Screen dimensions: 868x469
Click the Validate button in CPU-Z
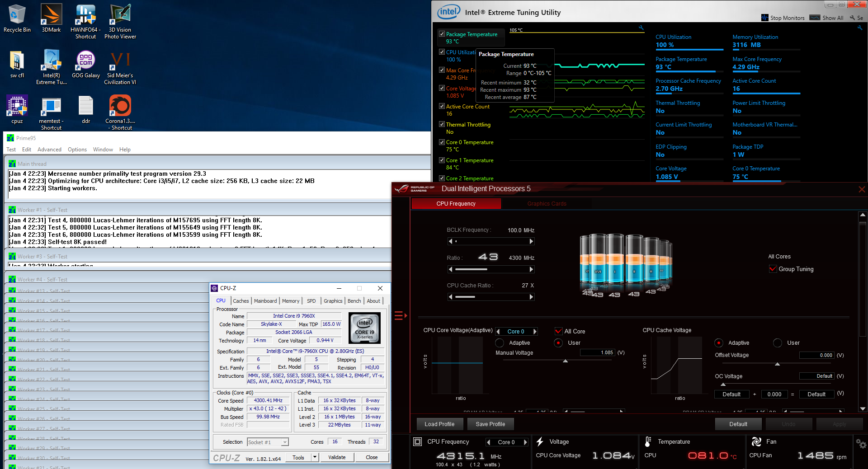tap(337, 457)
